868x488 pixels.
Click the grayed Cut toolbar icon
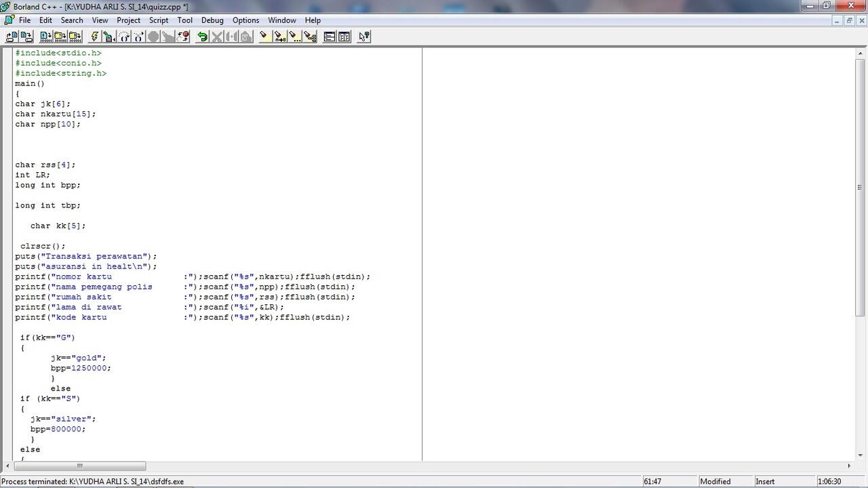pyautogui.click(x=216, y=37)
